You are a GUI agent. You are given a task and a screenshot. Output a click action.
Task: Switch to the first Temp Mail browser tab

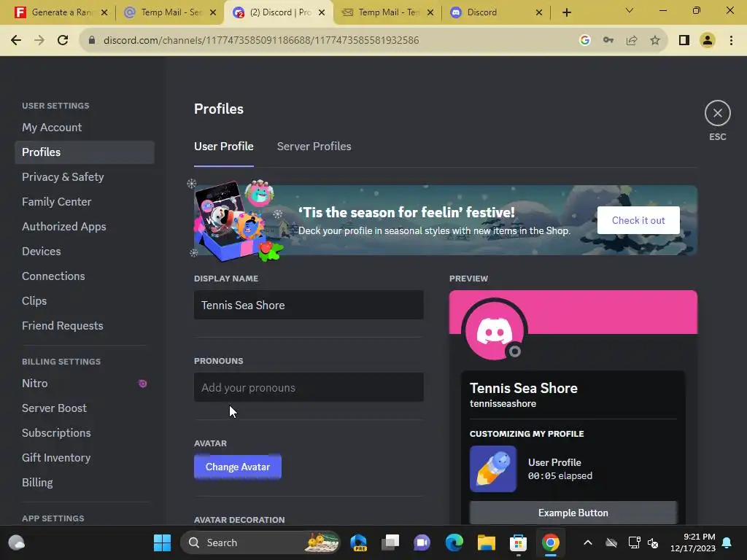tap(169, 12)
